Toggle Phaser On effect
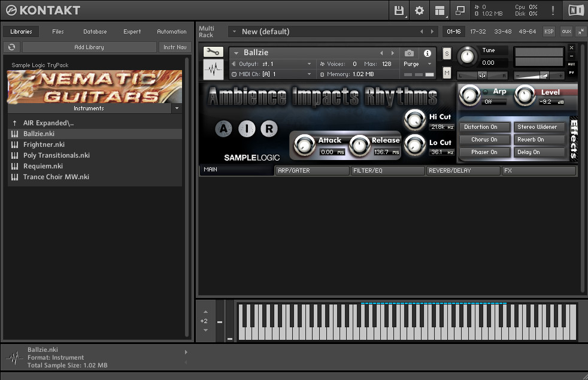The image size is (588, 380). 485,152
